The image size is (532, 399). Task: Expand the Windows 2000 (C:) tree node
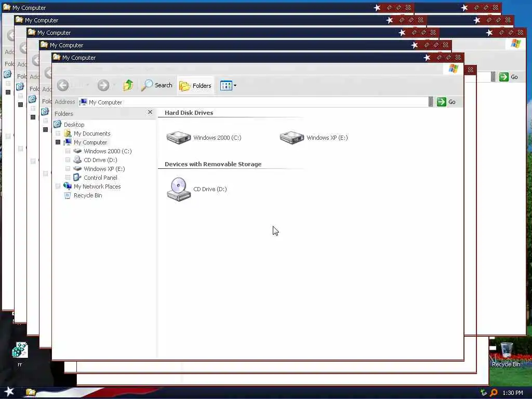pyautogui.click(x=68, y=151)
